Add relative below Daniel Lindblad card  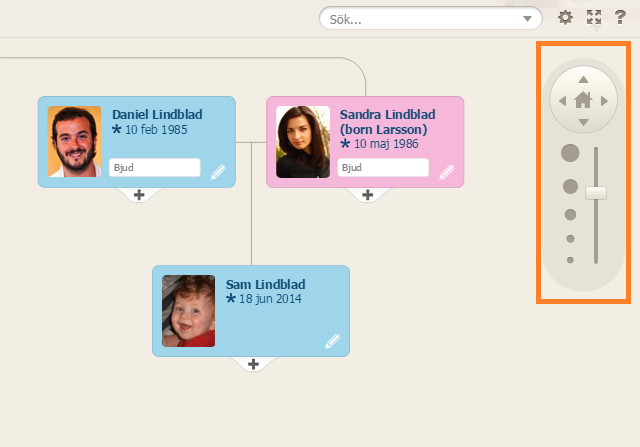(139, 195)
